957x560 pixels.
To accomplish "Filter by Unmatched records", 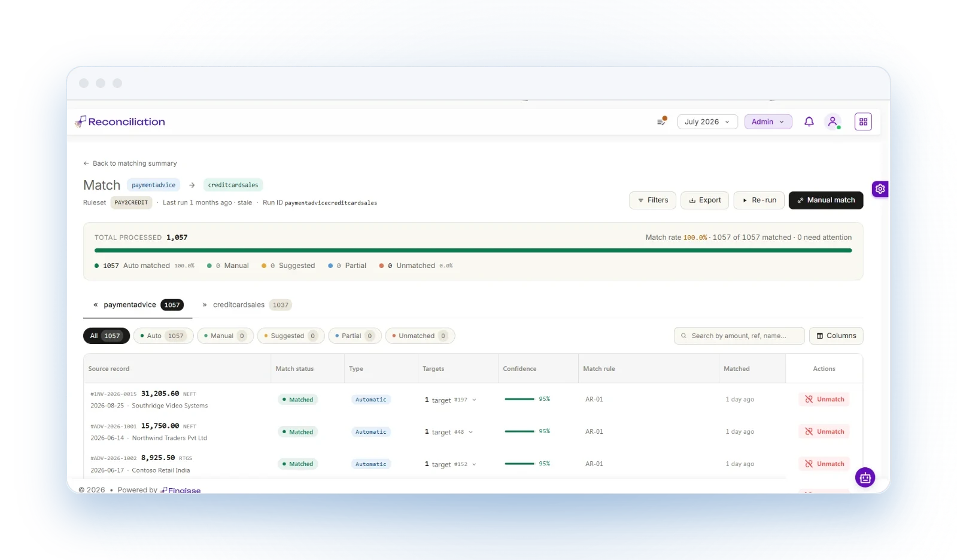I will tap(420, 336).
